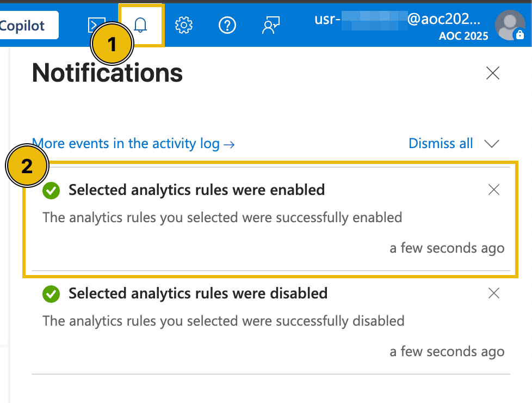Open the AOC 2025 directory name
The image size is (532, 403).
463,36
